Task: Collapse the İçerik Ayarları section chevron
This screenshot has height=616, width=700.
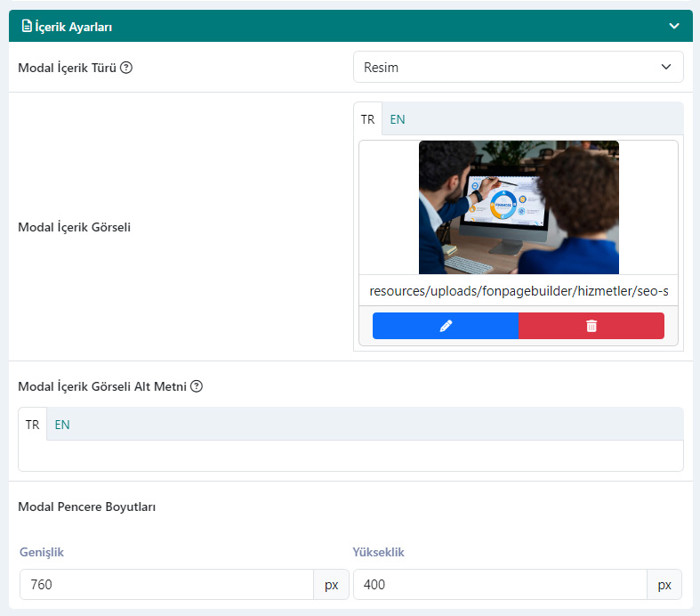Action: (674, 26)
